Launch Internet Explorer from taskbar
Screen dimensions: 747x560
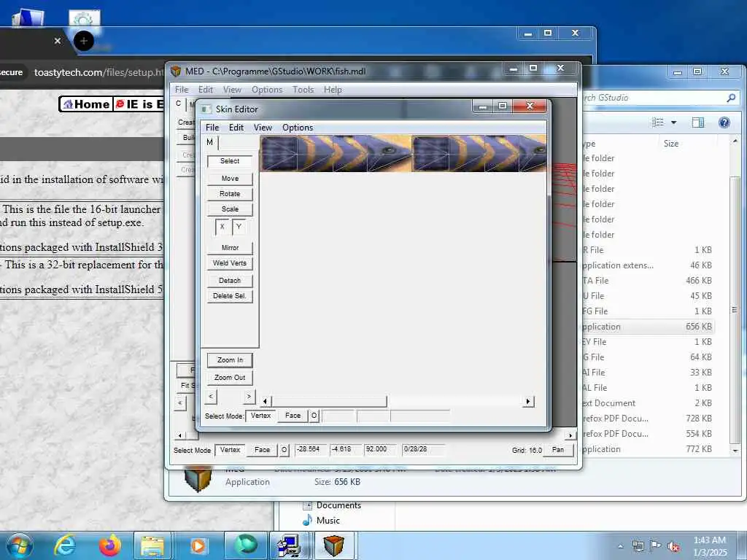(x=65, y=545)
